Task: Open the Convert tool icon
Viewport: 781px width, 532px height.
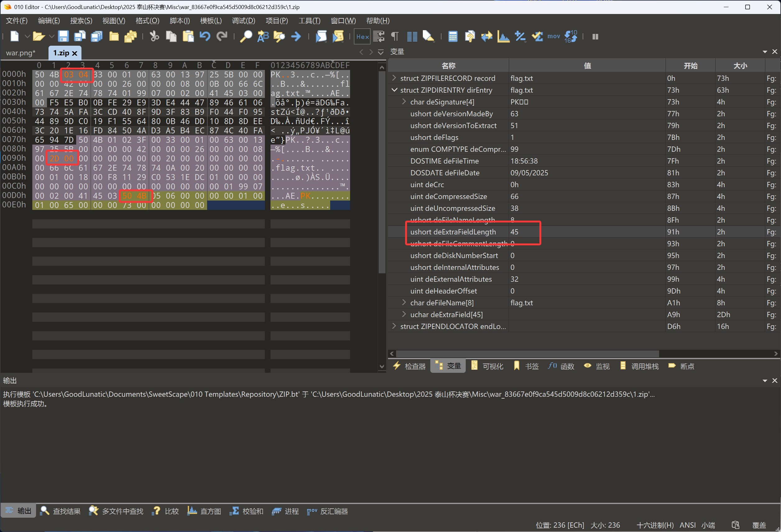Action: 487,36
